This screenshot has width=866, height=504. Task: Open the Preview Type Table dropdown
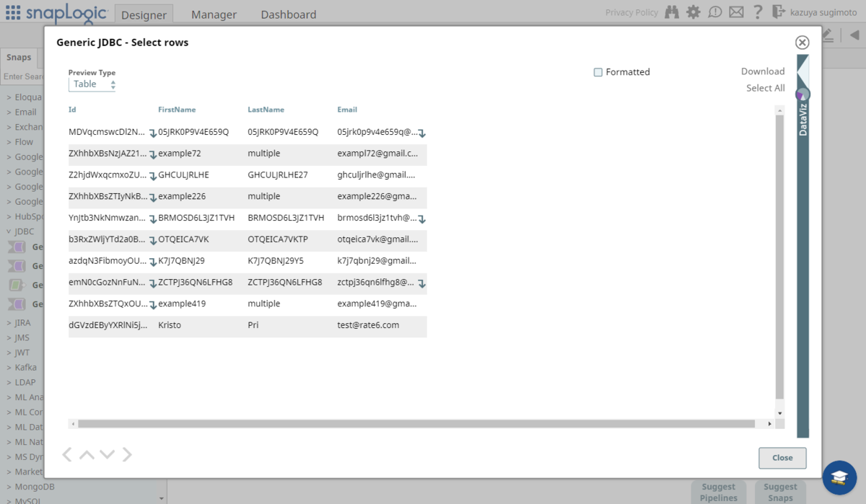pyautogui.click(x=92, y=84)
